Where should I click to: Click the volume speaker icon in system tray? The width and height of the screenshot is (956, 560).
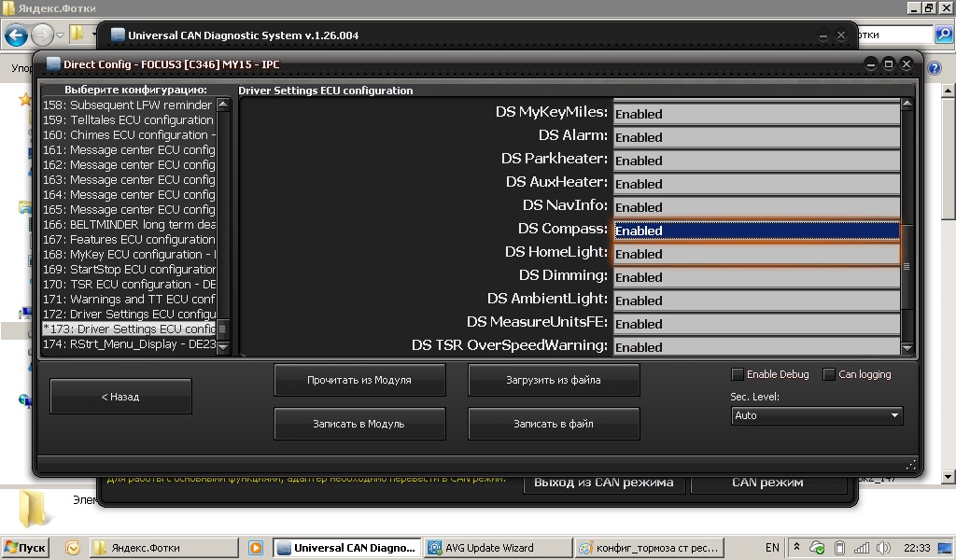883,548
